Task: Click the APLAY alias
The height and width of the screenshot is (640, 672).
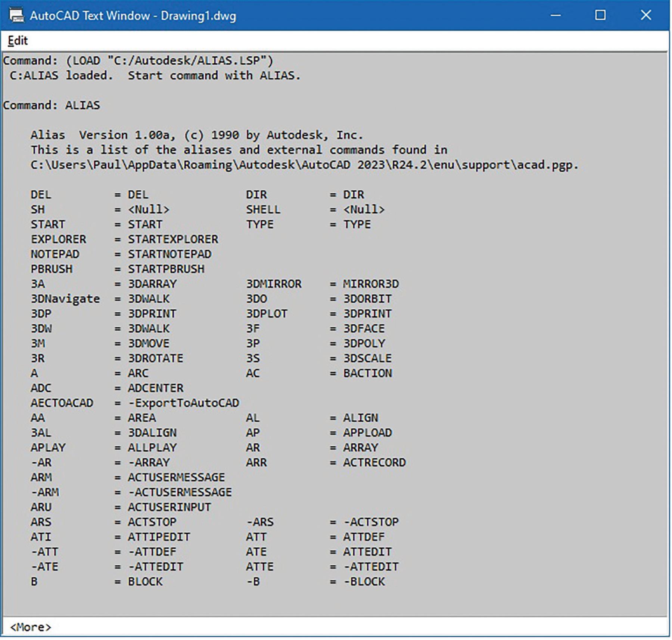Action: click(x=48, y=448)
